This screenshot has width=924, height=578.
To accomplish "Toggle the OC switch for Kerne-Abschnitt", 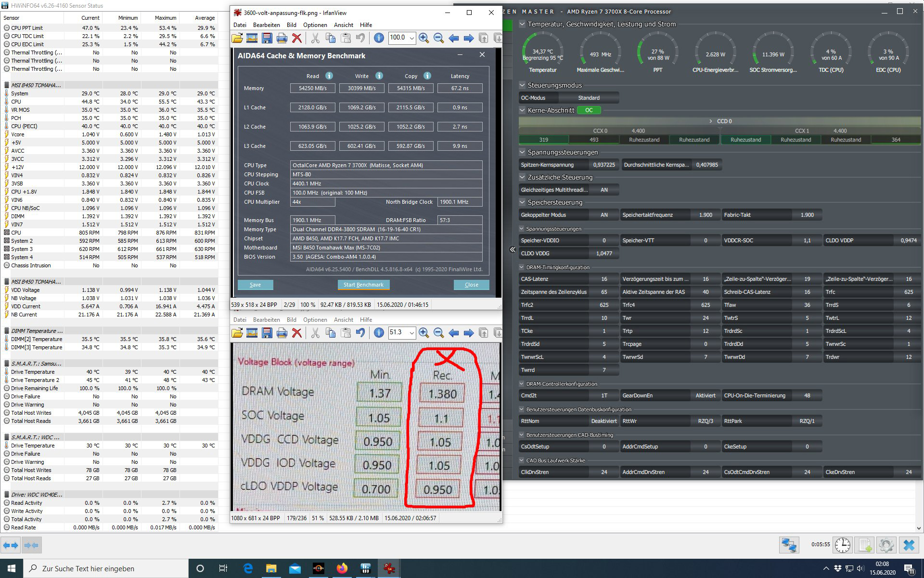I will (589, 110).
